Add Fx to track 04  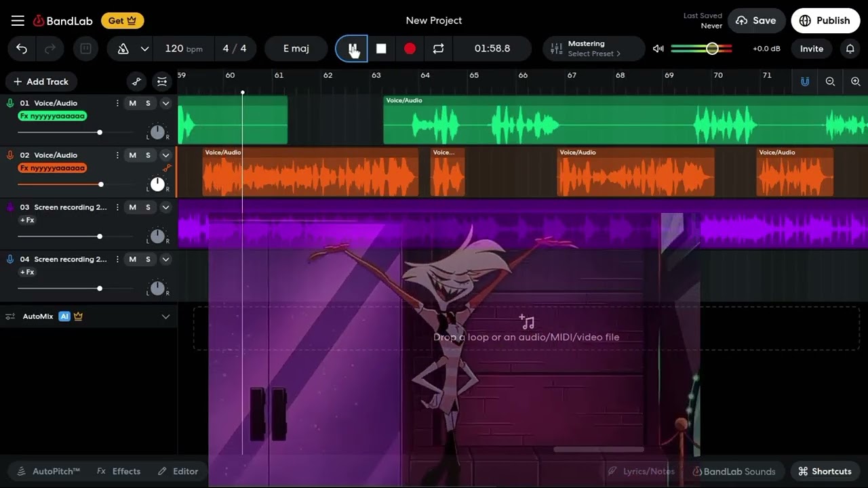tap(27, 272)
